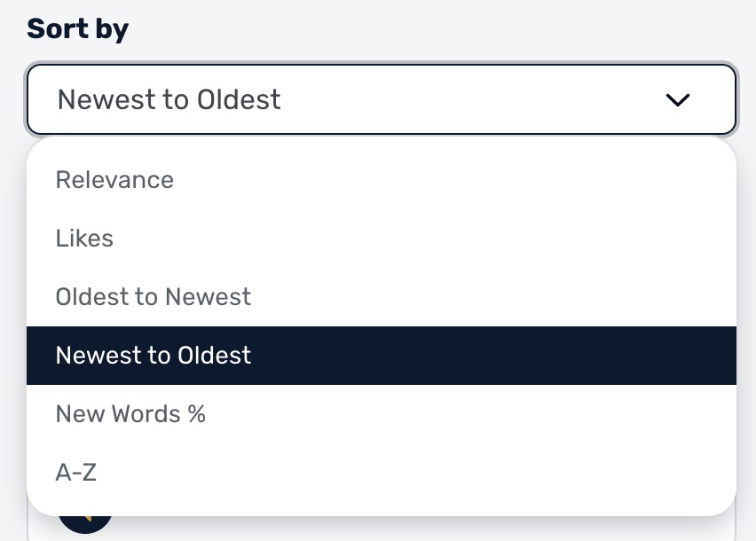The width and height of the screenshot is (756, 541).
Task: Click the partially hidden card below dropdown
Action: (x=382, y=529)
